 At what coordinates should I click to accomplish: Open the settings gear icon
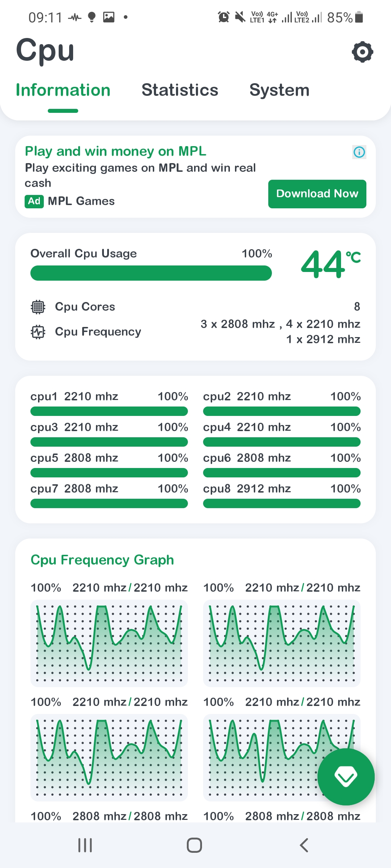tap(362, 52)
